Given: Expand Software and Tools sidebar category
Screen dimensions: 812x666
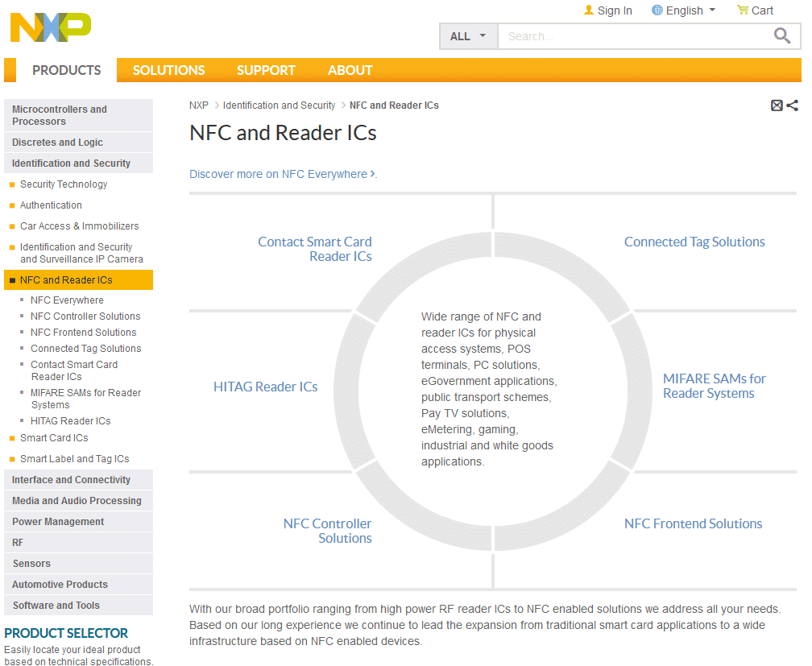Looking at the screenshot, I should pos(79,606).
